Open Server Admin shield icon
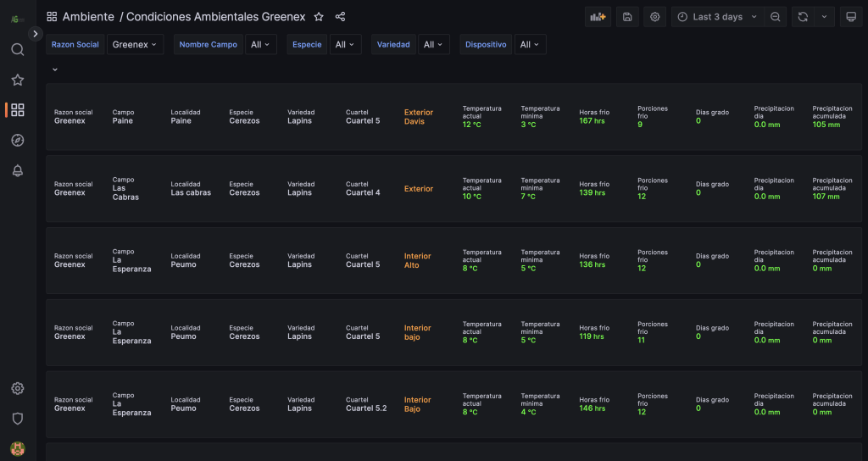This screenshot has height=461, width=868. pyautogui.click(x=17, y=419)
